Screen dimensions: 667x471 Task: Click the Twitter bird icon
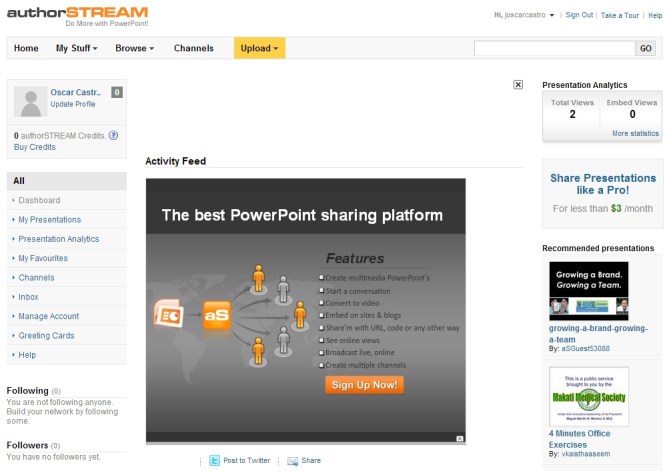[213, 460]
